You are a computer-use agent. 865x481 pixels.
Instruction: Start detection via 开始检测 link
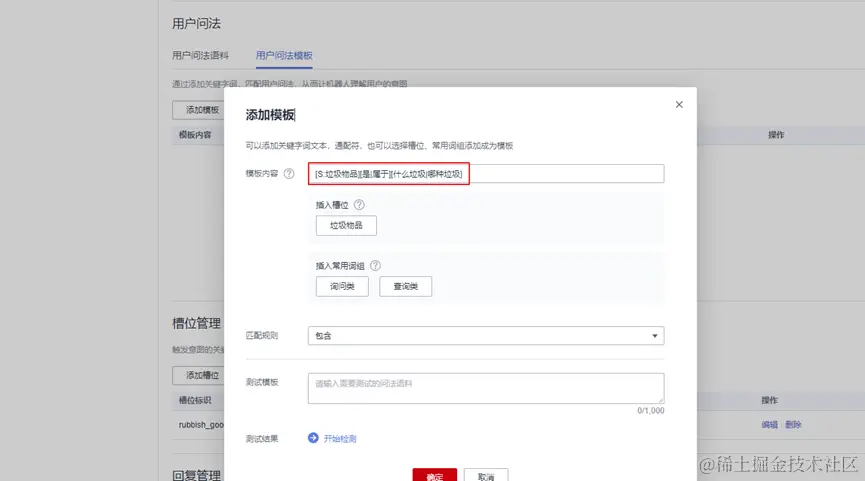coord(340,439)
